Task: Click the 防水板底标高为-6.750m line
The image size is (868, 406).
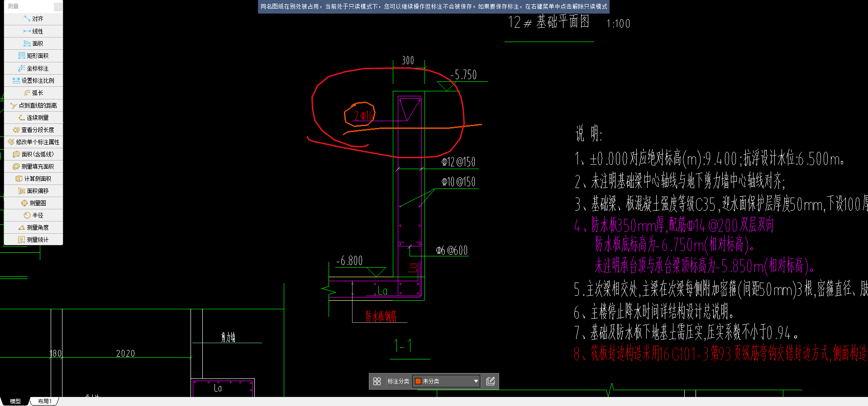Action: (x=675, y=245)
